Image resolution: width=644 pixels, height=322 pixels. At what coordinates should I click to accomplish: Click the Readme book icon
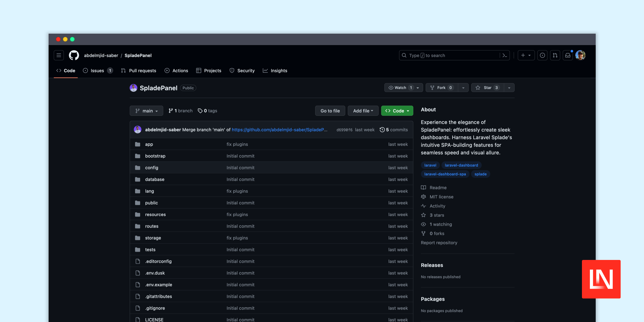[x=424, y=188]
